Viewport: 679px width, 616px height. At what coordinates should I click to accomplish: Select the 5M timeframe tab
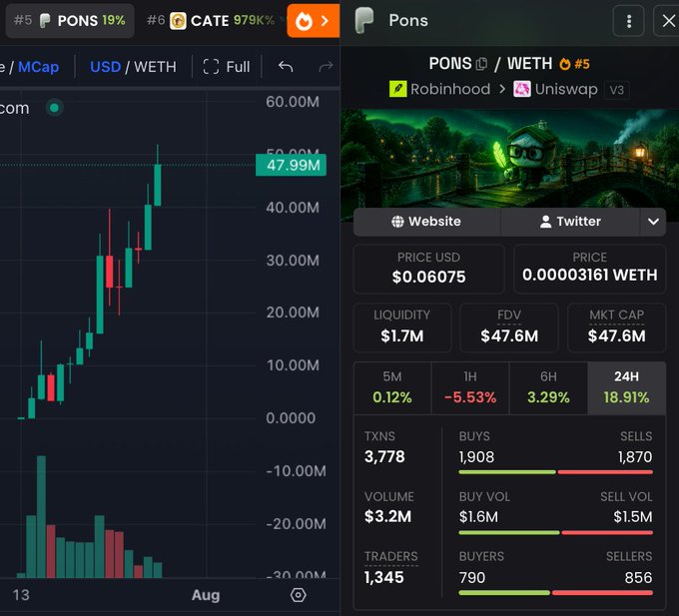click(x=392, y=387)
